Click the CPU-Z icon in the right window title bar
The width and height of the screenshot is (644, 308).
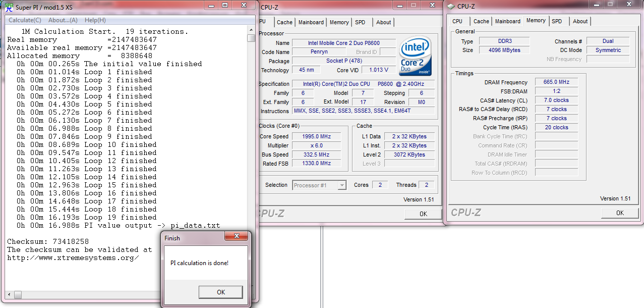click(451, 6)
